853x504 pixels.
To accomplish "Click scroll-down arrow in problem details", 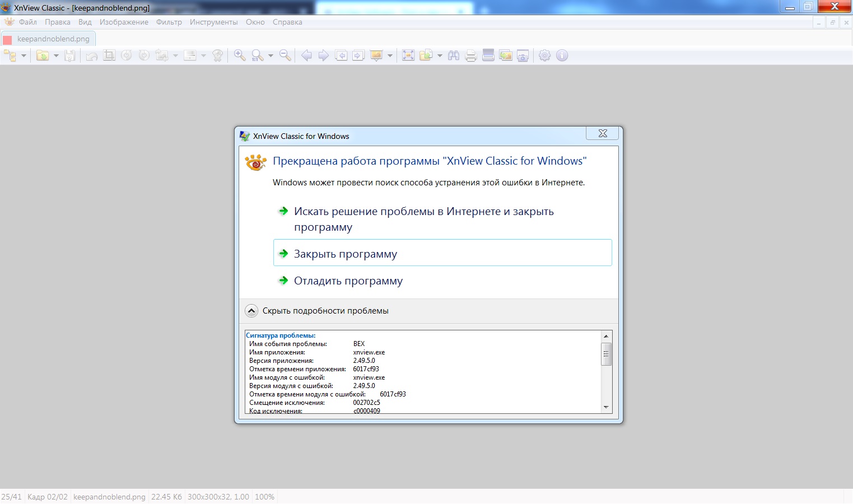I will click(606, 407).
